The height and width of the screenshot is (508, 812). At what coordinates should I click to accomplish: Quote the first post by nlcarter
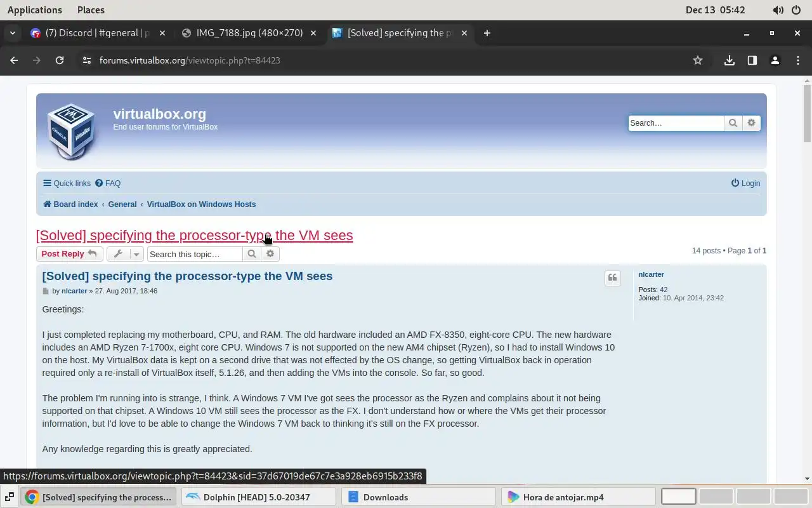coord(612,278)
